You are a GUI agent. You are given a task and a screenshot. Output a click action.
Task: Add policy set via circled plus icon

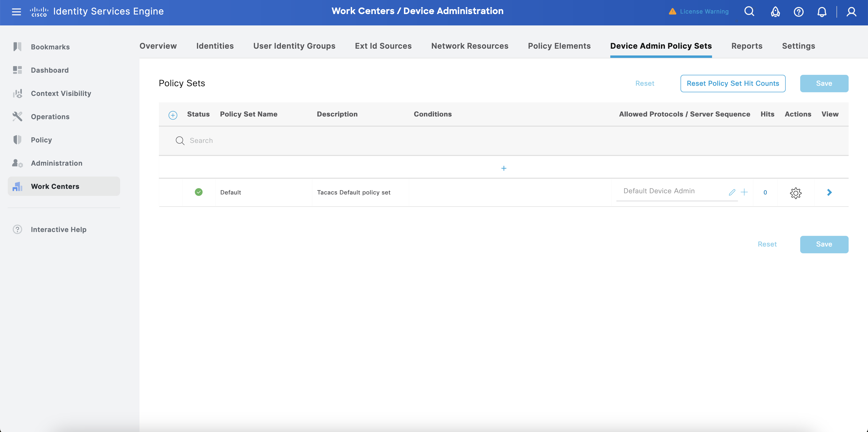(x=173, y=115)
